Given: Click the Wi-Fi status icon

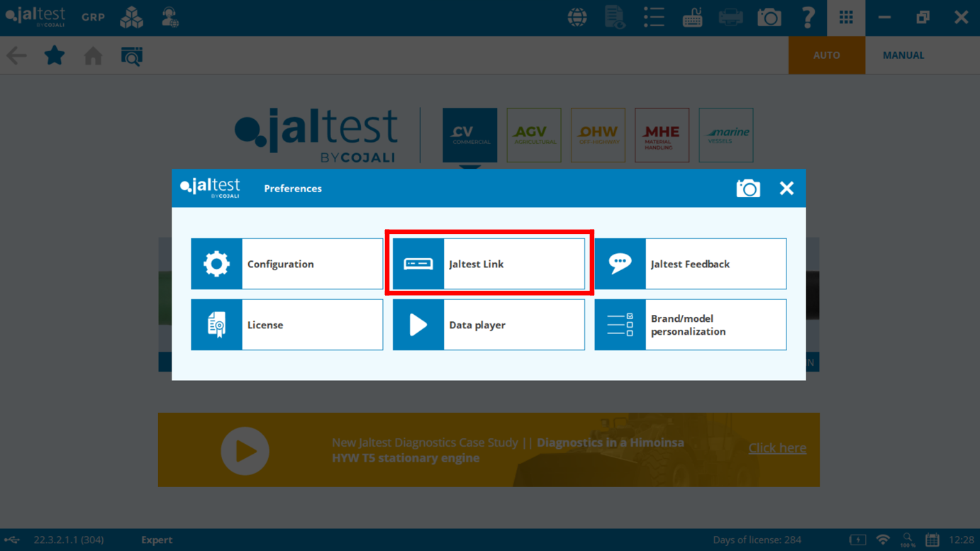Looking at the screenshot, I should [x=883, y=540].
